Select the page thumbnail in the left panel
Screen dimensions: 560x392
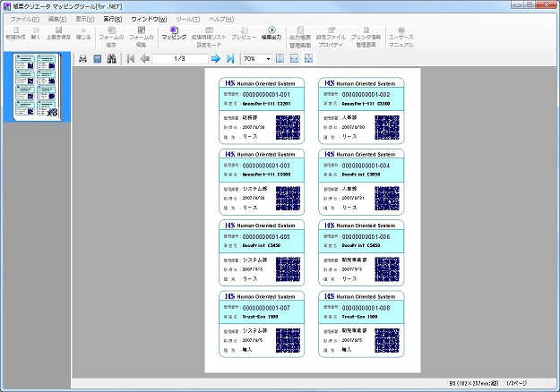tap(37, 86)
